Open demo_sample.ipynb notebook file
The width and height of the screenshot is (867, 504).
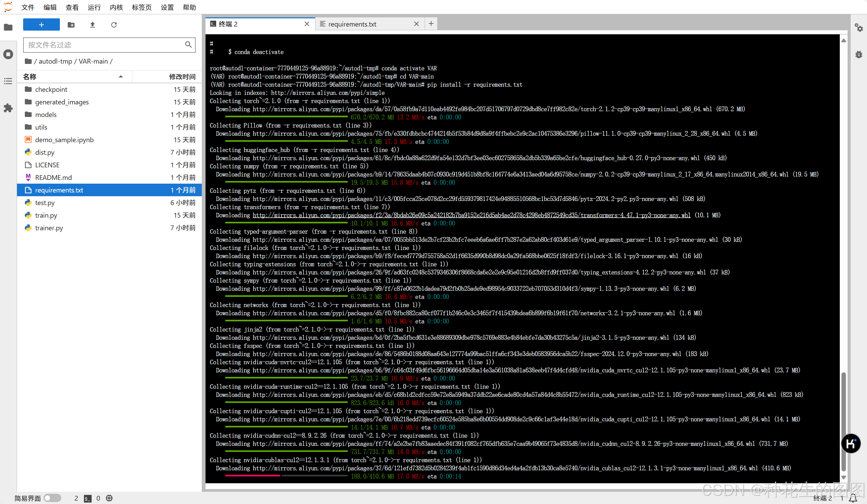[64, 140]
